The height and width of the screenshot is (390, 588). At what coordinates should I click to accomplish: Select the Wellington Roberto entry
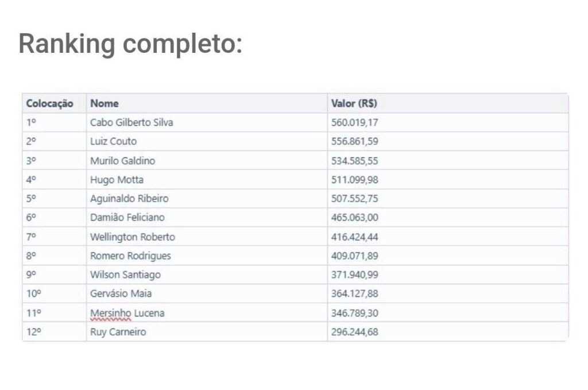[133, 237]
